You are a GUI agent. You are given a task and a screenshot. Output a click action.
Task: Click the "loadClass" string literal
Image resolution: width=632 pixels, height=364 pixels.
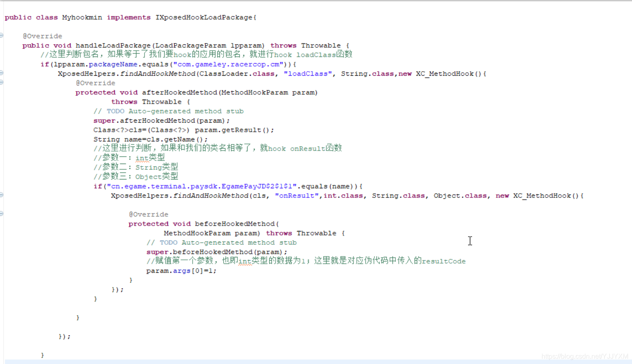[x=308, y=74]
